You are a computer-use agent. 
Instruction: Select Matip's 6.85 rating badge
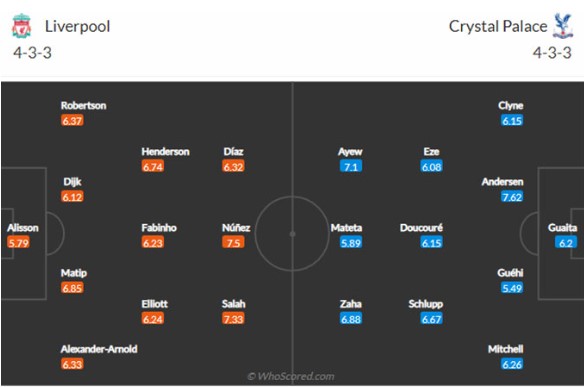click(x=72, y=288)
